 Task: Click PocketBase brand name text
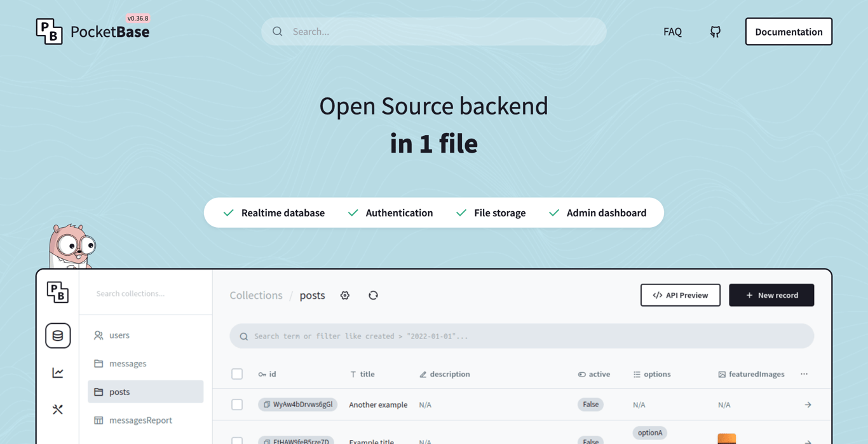[x=110, y=32]
